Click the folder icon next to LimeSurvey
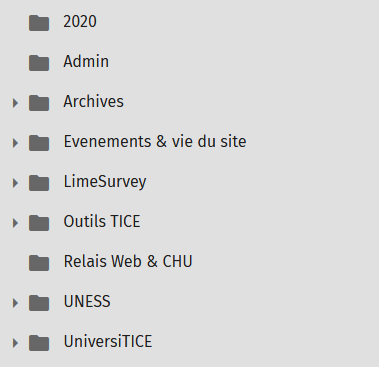 click(x=39, y=183)
